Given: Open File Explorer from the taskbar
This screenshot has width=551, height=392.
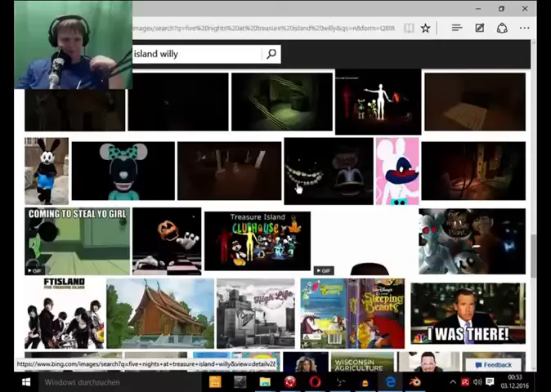Looking at the screenshot, I should 265,382.
